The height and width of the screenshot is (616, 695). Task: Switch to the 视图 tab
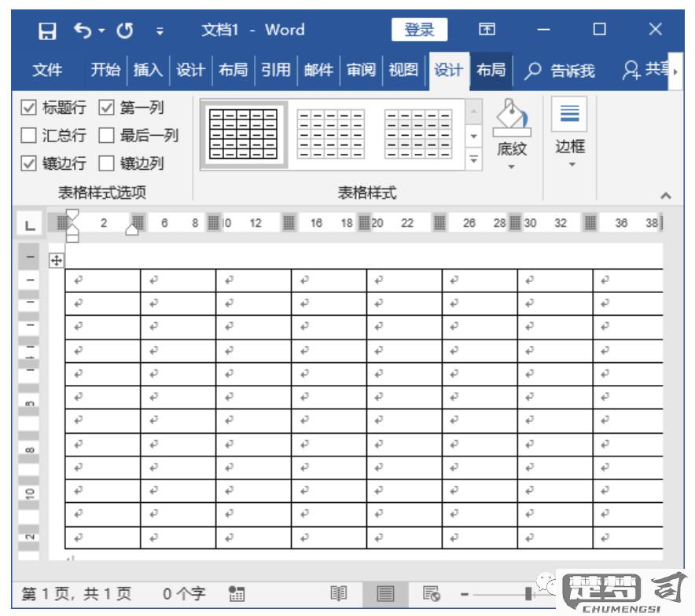(403, 70)
